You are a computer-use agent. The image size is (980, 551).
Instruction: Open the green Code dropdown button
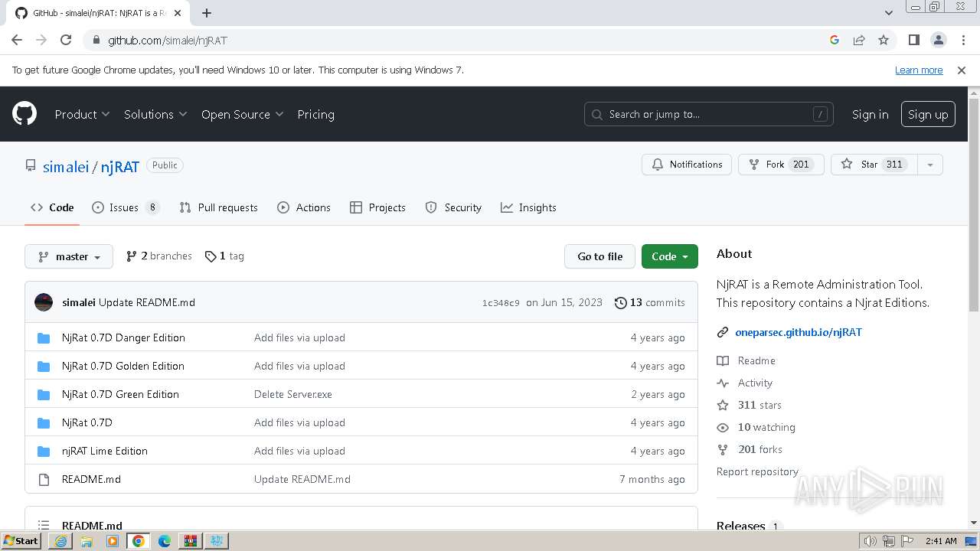669,256
